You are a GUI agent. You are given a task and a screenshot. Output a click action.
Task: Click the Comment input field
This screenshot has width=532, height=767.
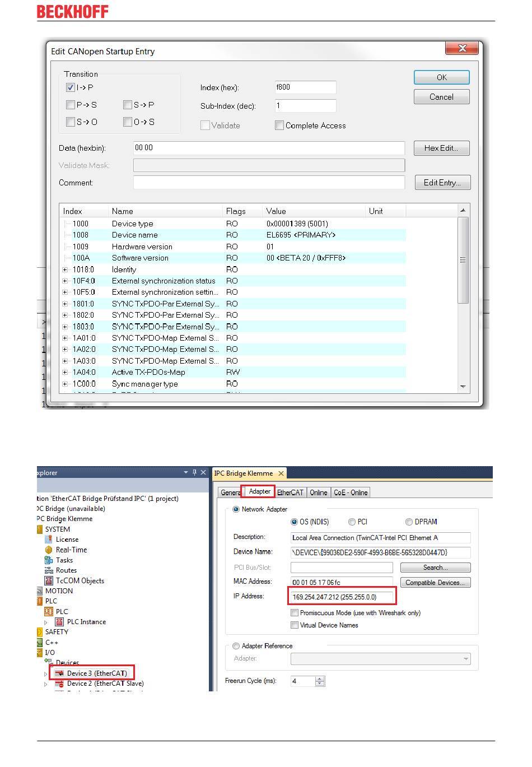(x=269, y=183)
